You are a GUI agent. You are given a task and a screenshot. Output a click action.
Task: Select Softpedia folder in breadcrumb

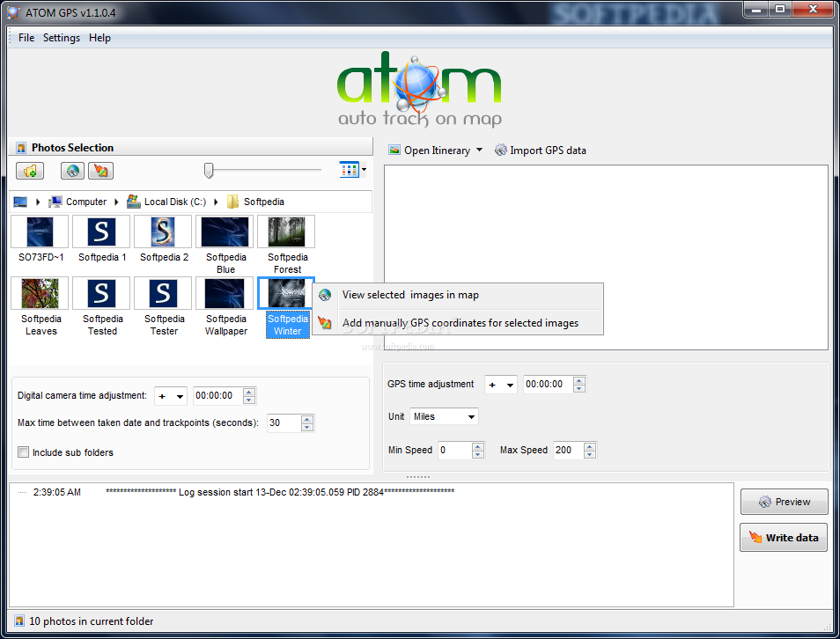pyautogui.click(x=263, y=202)
